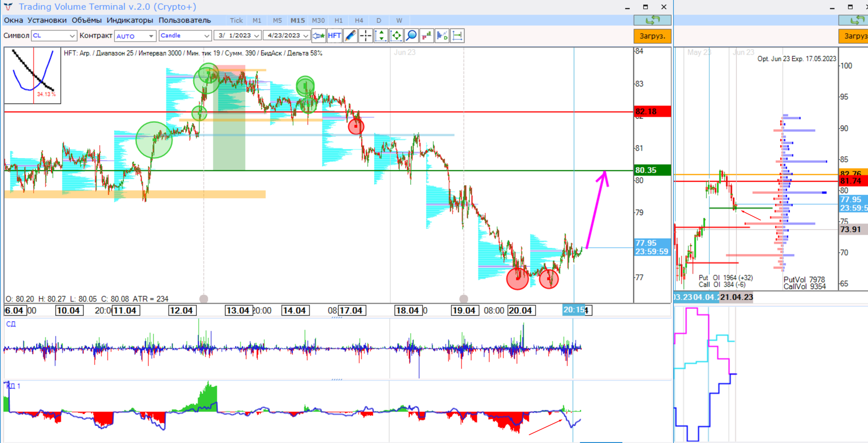The image size is (868, 443).
Task: Select the M15 timeframe
Action: (298, 20)
